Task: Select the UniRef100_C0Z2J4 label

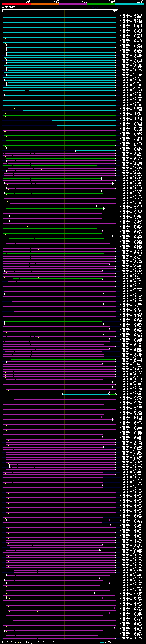Action: pos(131,90)
